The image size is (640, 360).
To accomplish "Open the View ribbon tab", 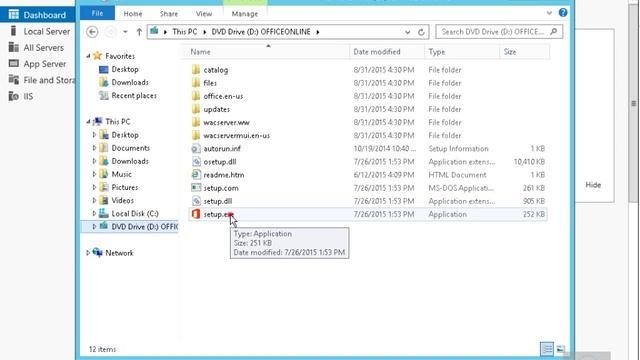I will point(204,14).
